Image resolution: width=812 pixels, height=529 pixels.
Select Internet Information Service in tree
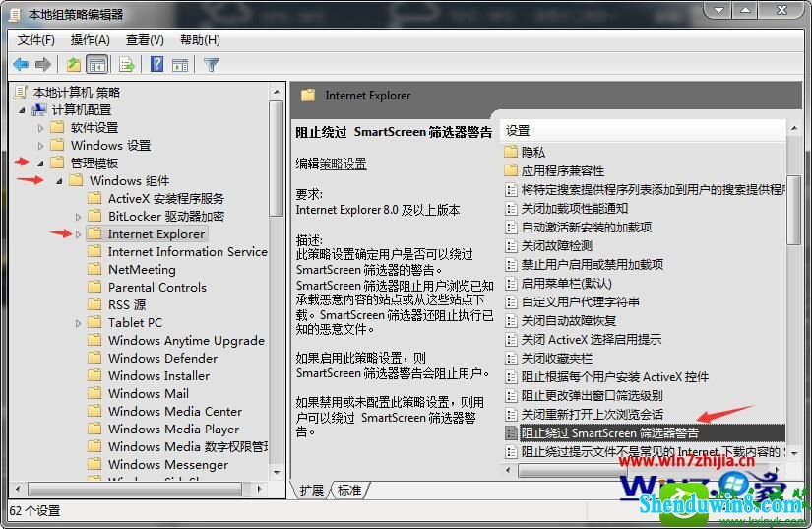coord(187,252)
